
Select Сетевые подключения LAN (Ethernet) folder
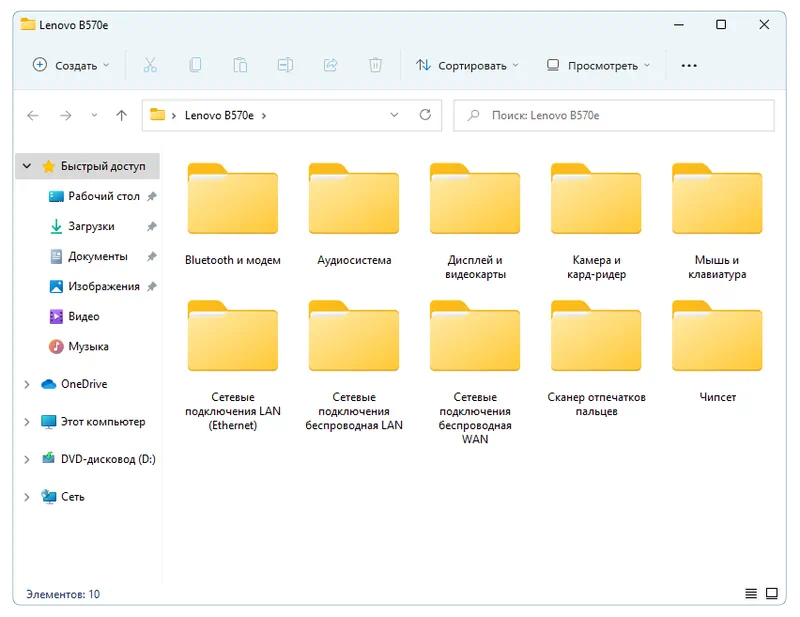pos(233,366)
